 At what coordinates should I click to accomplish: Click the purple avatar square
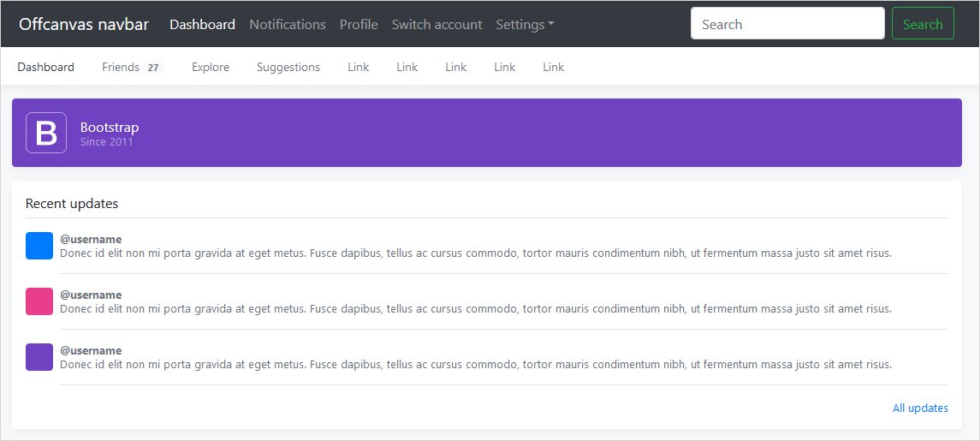pos(39,357)
